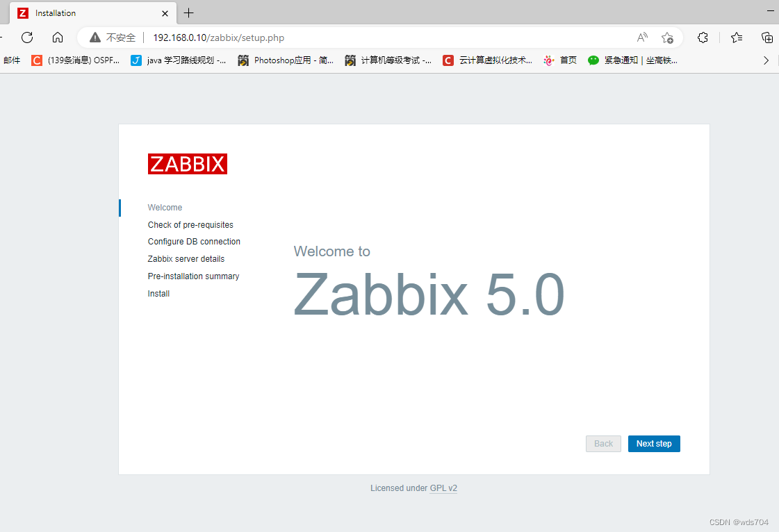Open the Extensions puzzle icon

703,38
